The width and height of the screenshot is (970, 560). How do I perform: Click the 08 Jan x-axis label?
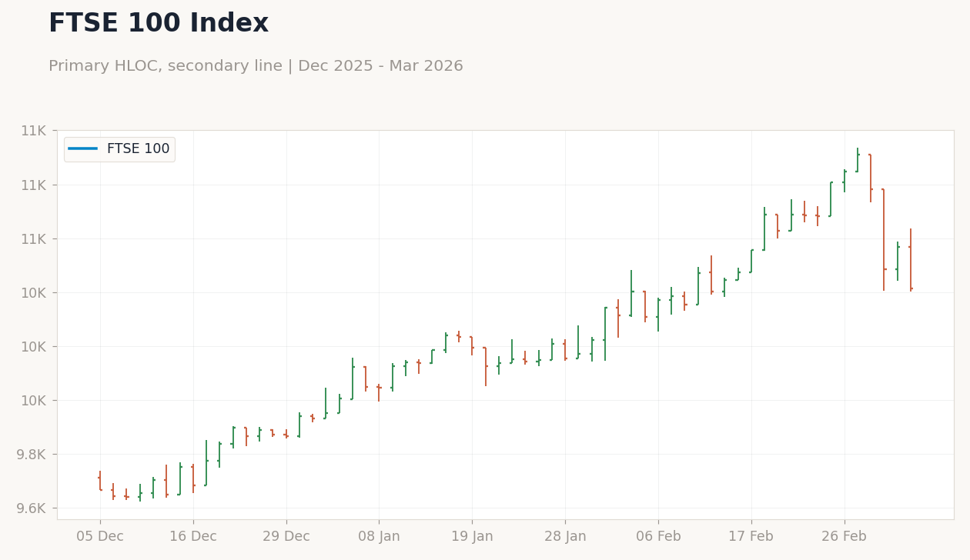[379, 536]
